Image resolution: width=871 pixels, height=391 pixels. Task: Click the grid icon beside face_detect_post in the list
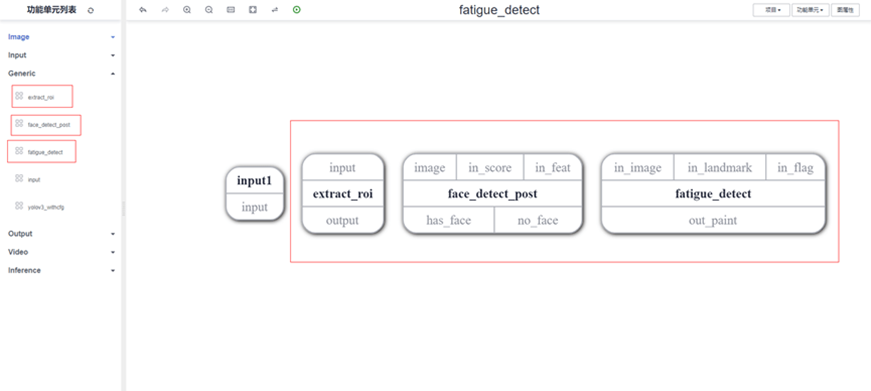19,123
